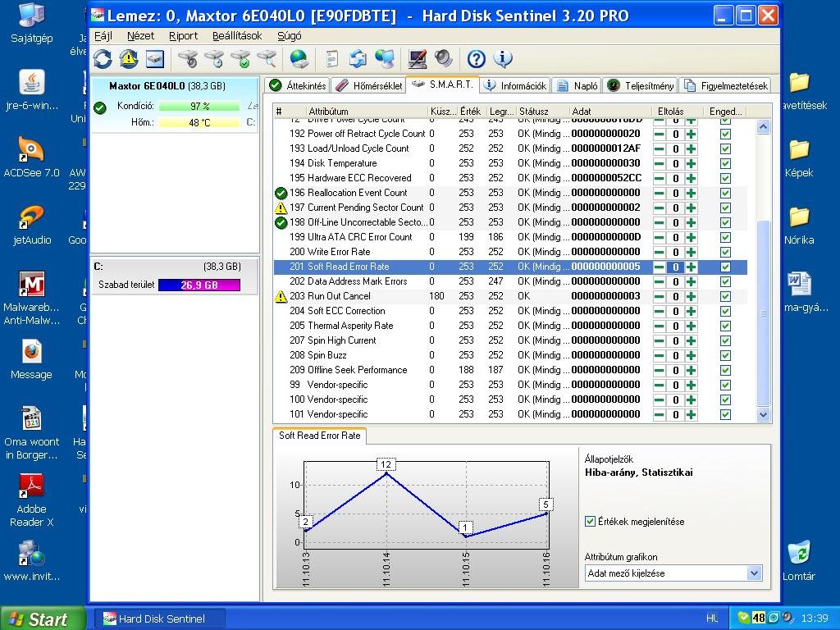Click warning icon on 197 Current Pending Sector Count
Screen dimensions: 840x630
281,208
